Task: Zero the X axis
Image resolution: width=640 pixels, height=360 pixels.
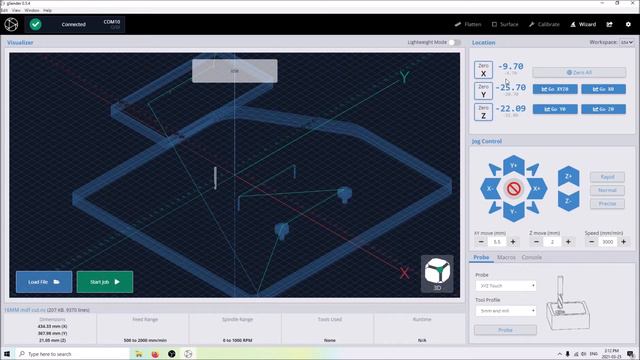Action: click(483, 70)
